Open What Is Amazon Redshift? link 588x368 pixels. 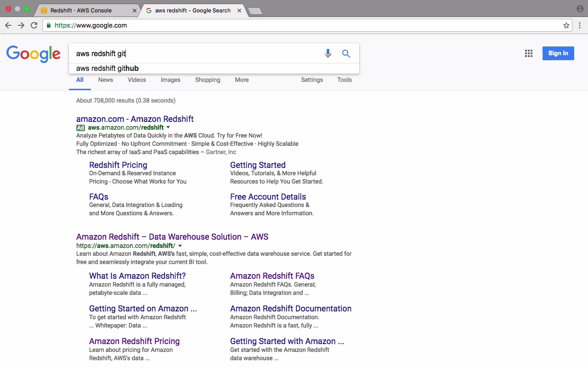point(137,276)
